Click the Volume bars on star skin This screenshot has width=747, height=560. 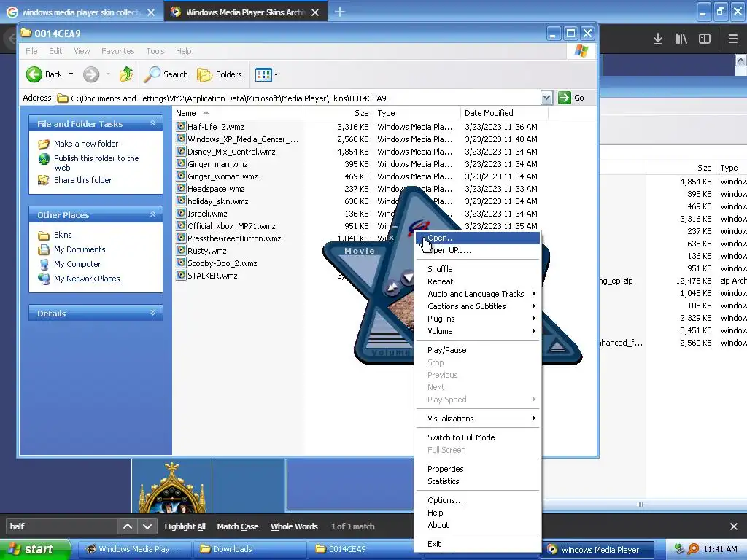(388, 339)
